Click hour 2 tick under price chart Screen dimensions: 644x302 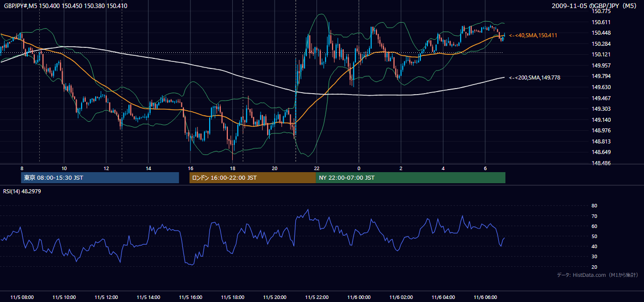pyautogui.click(x=401, y=168)
